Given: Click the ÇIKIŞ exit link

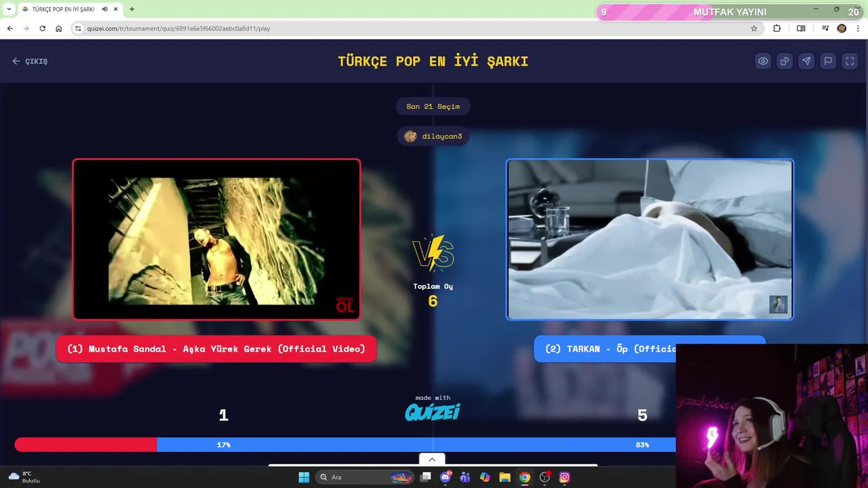Looking at the screenshot, I should click(x=30, y=61).
